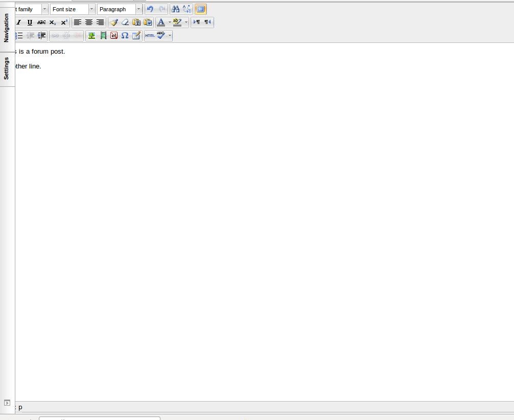Align text to the right

pos(100,22)
